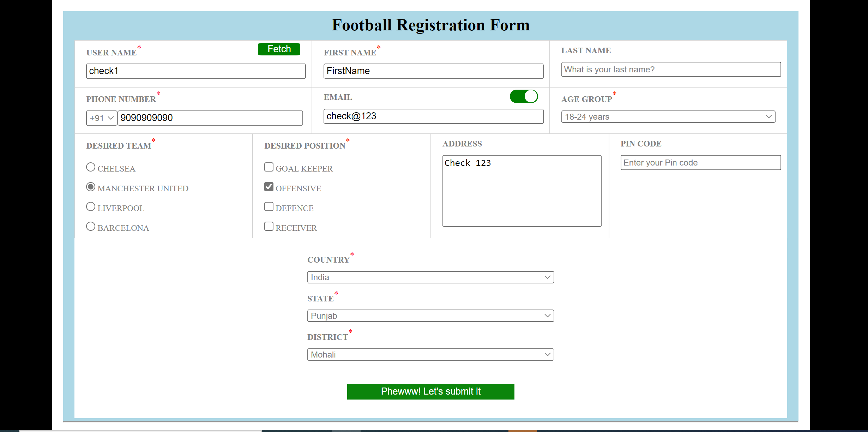Click the Address text area
The width and height of the screenshot is (868, 432).
522,191
